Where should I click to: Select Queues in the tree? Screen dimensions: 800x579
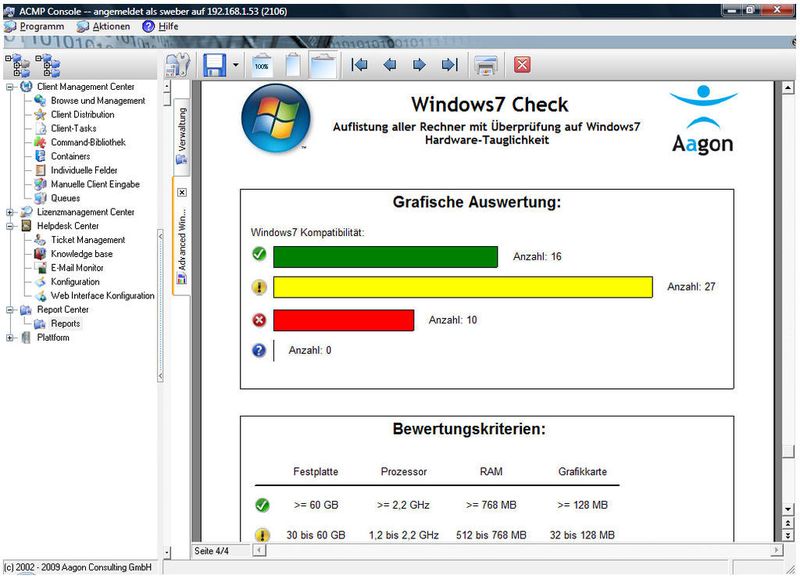(65, 198)
